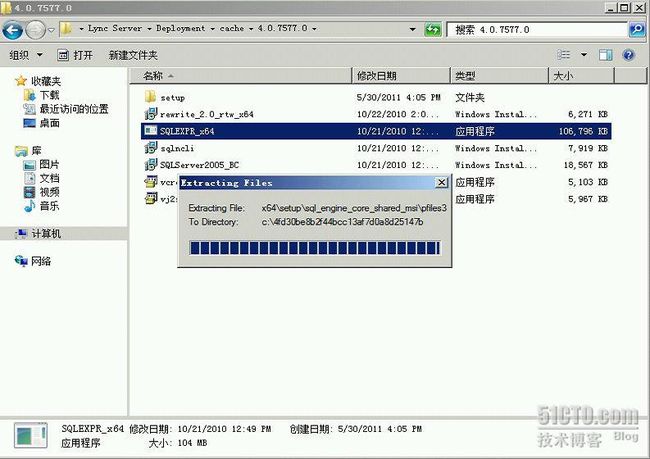The image size is (650, 459).
Task: Click the search box for 4.0.7577.0
Action: pos(537,30)
